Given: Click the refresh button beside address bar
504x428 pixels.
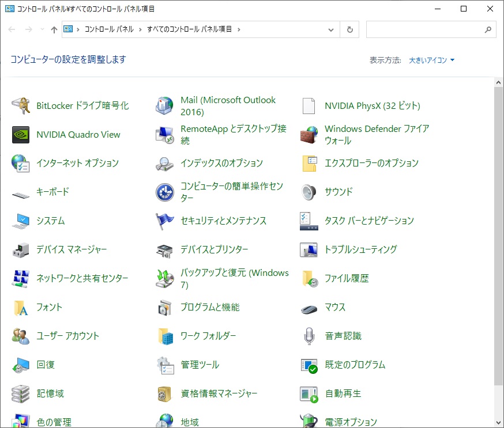Looking at the screenshot, I should coord(349,29).
